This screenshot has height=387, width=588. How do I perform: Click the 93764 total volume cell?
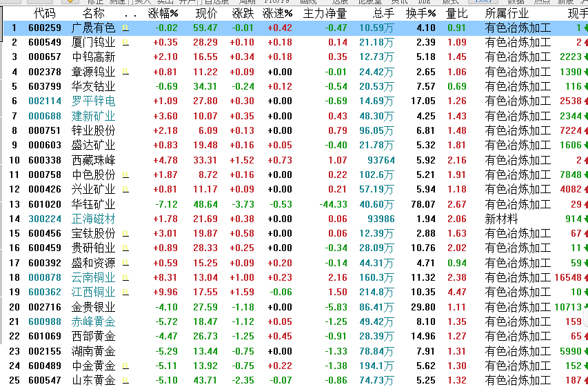pyautogui.click(x=381, y=160)
